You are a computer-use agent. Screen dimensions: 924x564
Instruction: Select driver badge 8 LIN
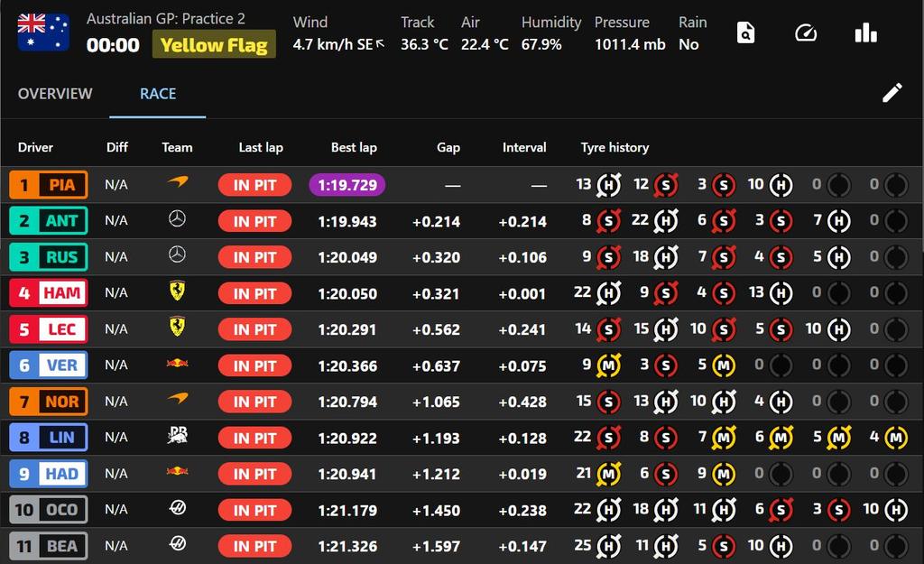click(x=49, y=438)
